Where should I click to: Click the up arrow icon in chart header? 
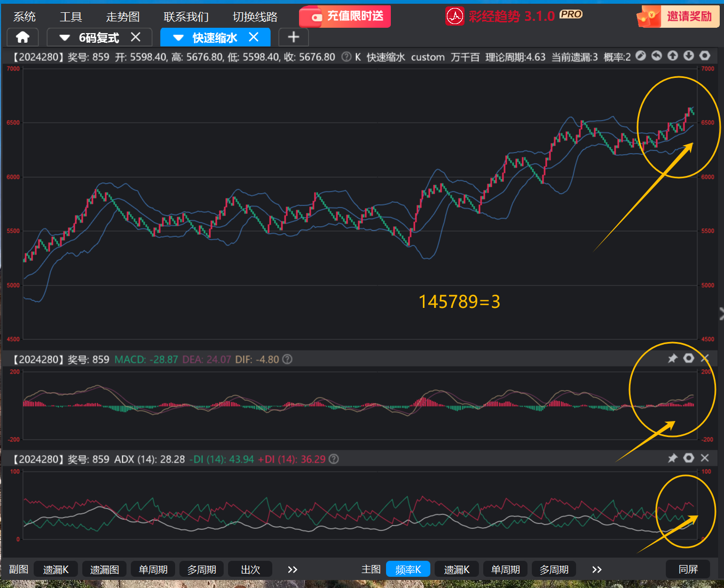673,56
